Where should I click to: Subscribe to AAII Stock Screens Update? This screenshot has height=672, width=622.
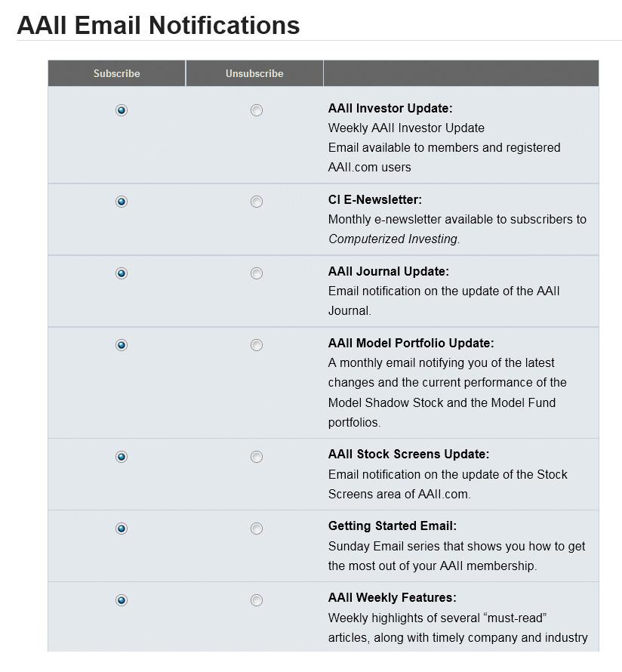pyautogui.click(x=122, y=457)
